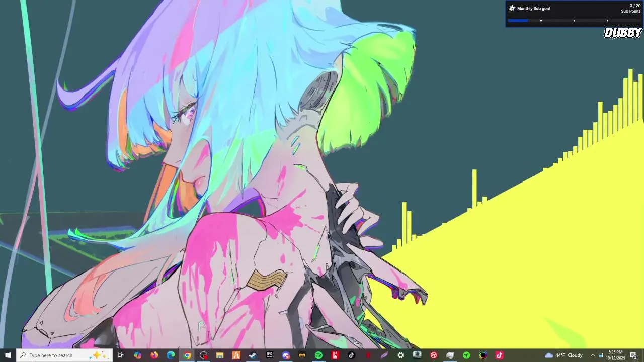
Task: Open the Windows Start menu
Action: [8, 355]
